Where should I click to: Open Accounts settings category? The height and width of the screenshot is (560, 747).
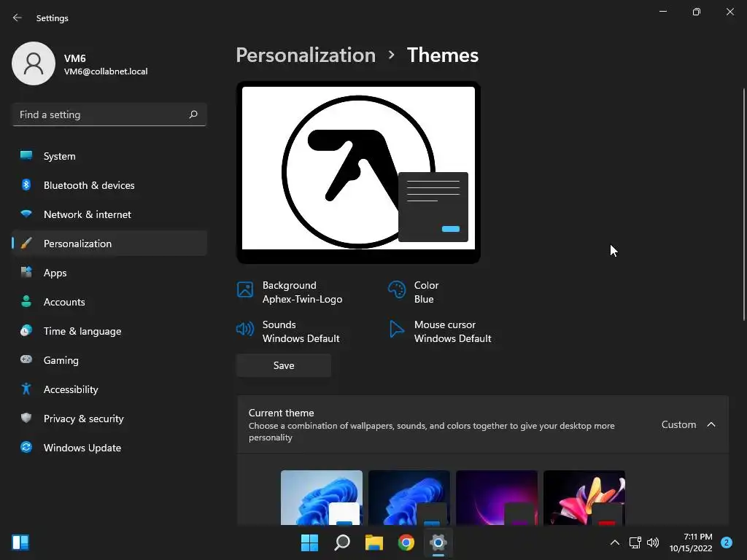(109, 301)
